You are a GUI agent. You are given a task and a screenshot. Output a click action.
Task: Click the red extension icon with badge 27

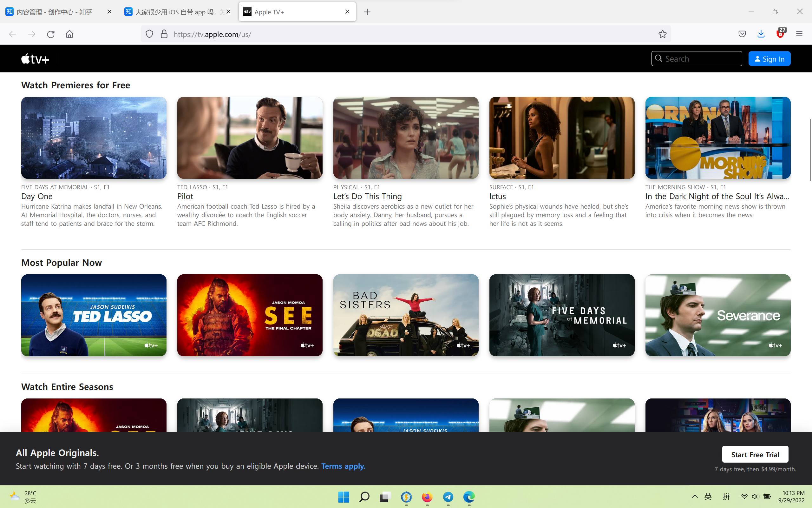[781, 33]
